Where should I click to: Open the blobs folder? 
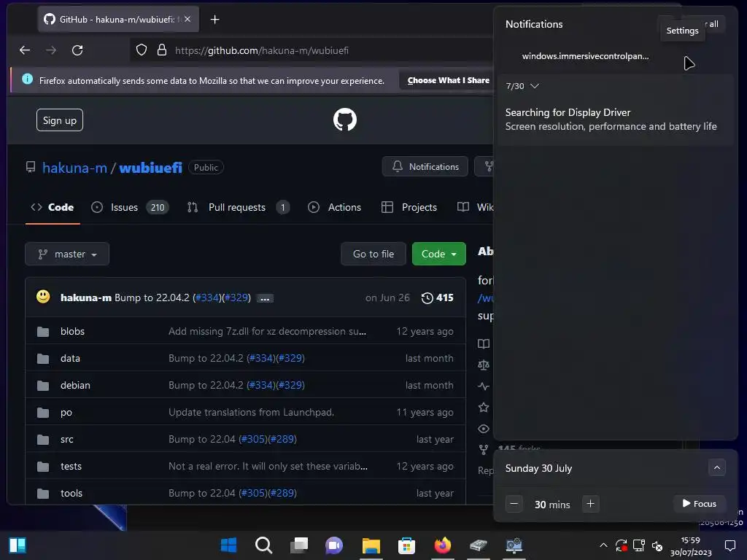point(72,332)
